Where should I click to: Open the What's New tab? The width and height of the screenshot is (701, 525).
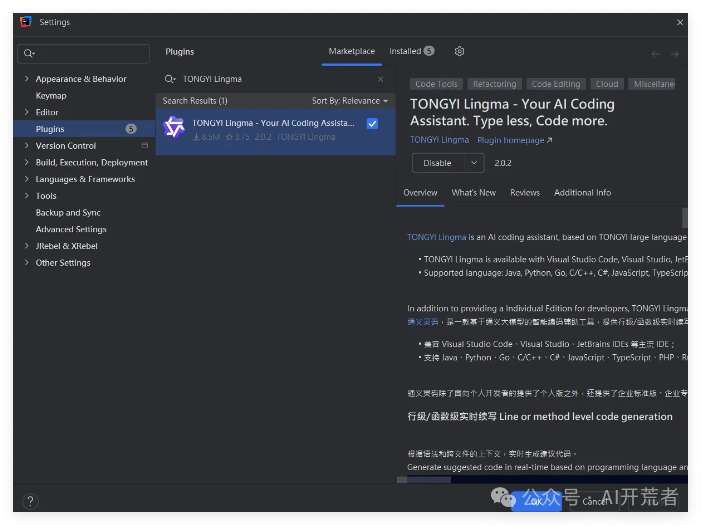[x=473, y=193]
